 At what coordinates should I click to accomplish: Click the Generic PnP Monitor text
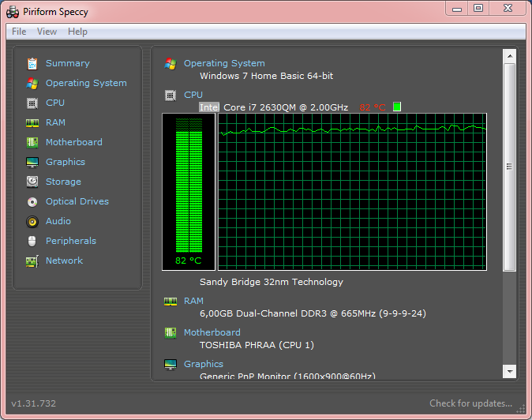click(288, 377)
